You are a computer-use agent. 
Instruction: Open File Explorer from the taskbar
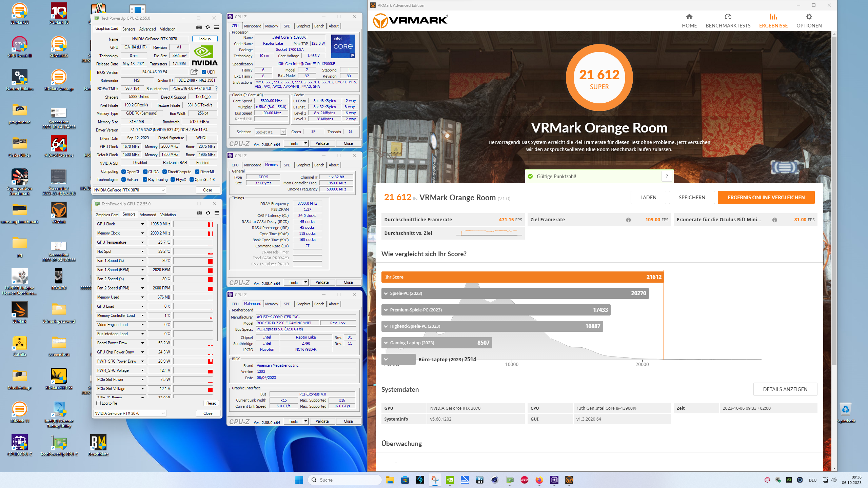390,480
